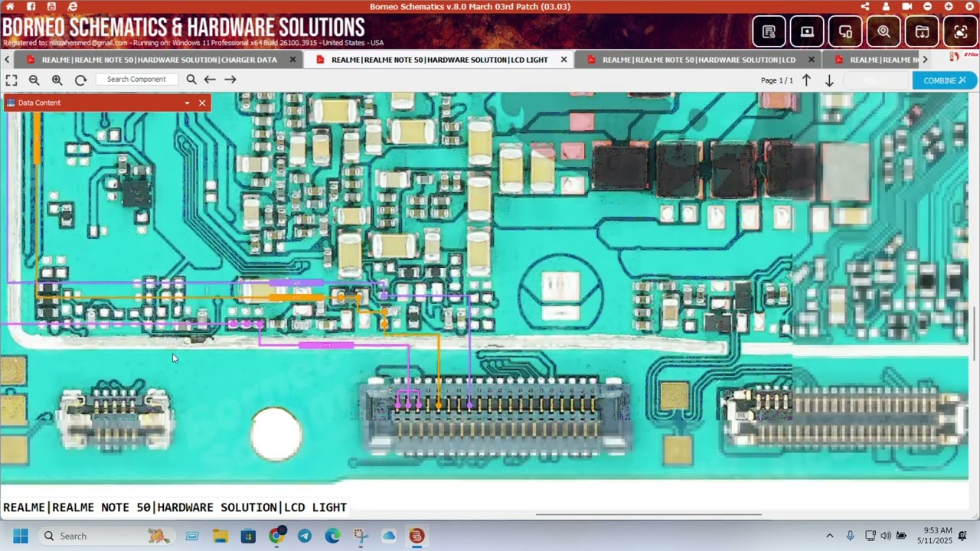The height and width of the screenshot is (551, 980).
Task: Open the Facebook icon in title bar
Action: pos(31,6)
